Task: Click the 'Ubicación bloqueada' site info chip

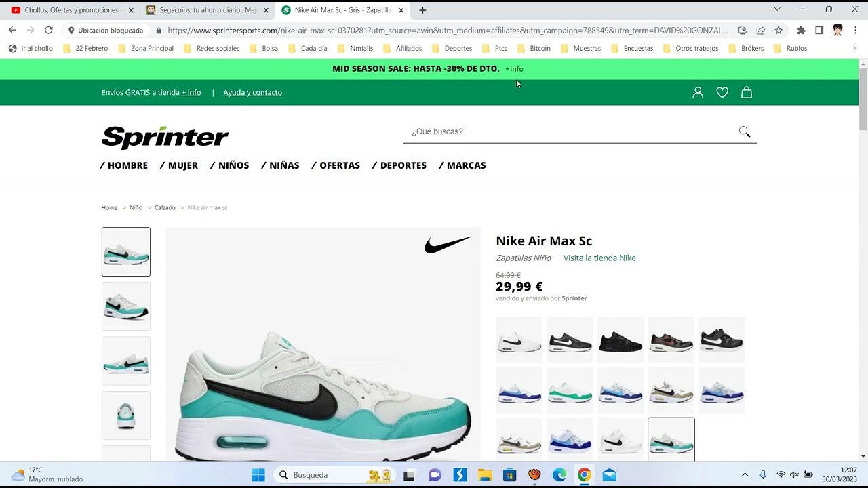Action: point(106,30)
